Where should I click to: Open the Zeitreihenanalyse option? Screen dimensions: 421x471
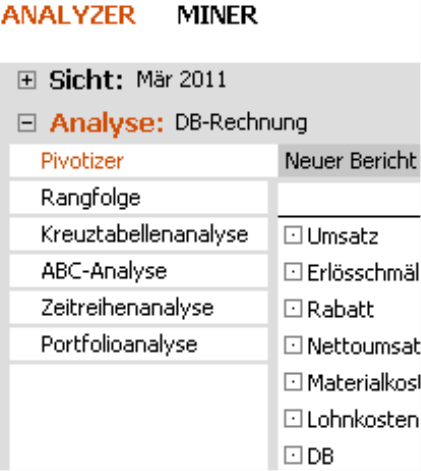tap(139, 307)
